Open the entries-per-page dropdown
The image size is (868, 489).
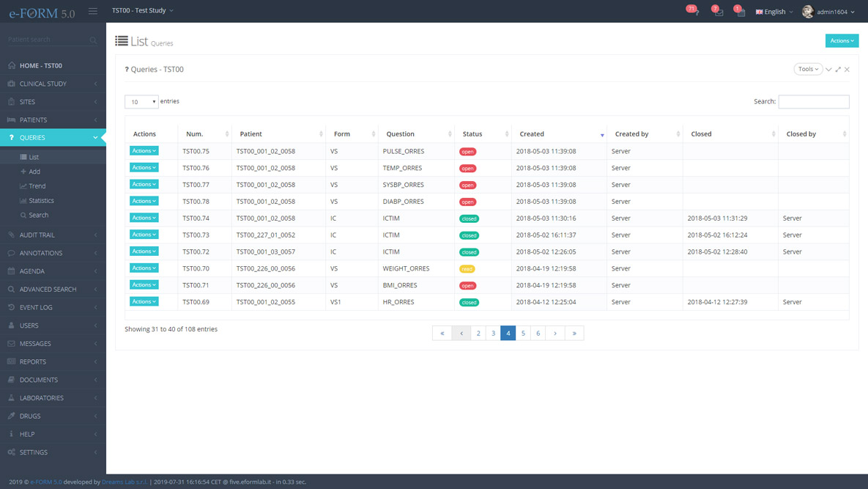[x=141, y=102]
